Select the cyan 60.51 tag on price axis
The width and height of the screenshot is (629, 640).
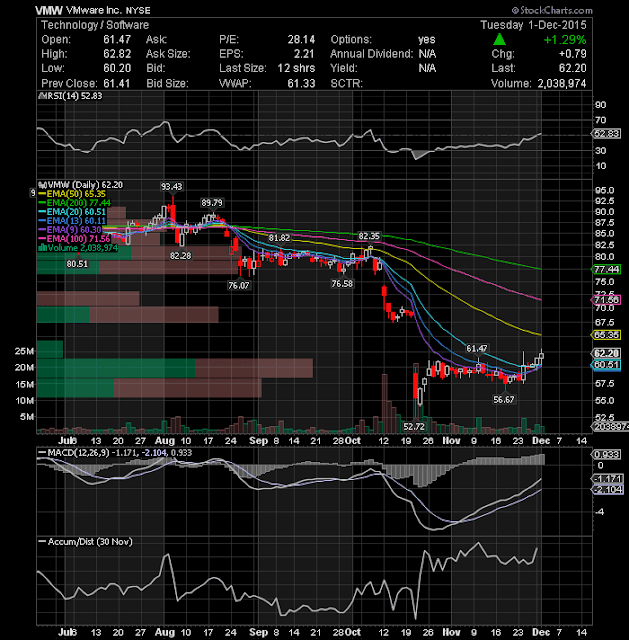tap(607, 365)
